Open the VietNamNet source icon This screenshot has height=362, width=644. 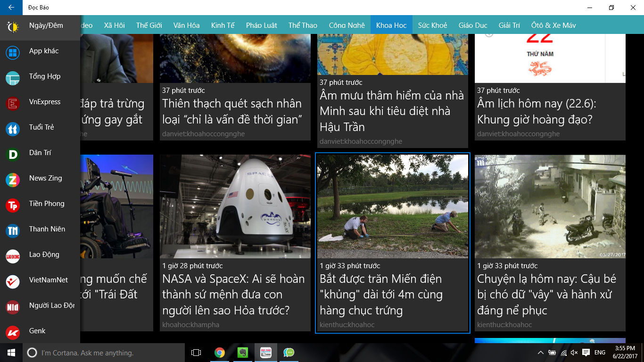point(13,280)
